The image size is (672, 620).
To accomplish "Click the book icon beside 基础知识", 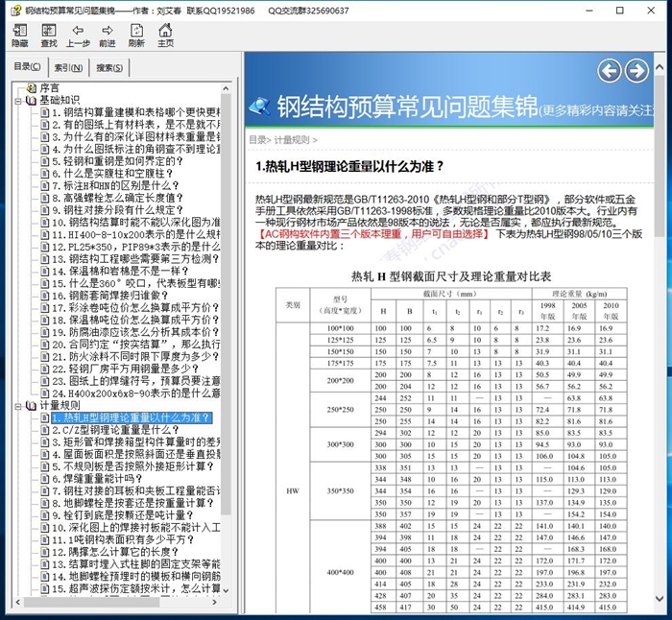I will [x=32, y=100].
